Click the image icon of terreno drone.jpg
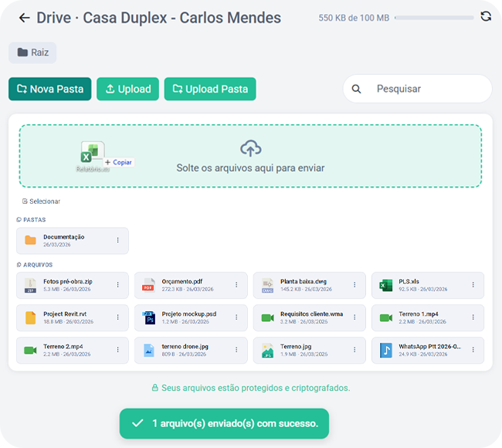The width and height of the screenshot is (502, 448). coord(149,351)
